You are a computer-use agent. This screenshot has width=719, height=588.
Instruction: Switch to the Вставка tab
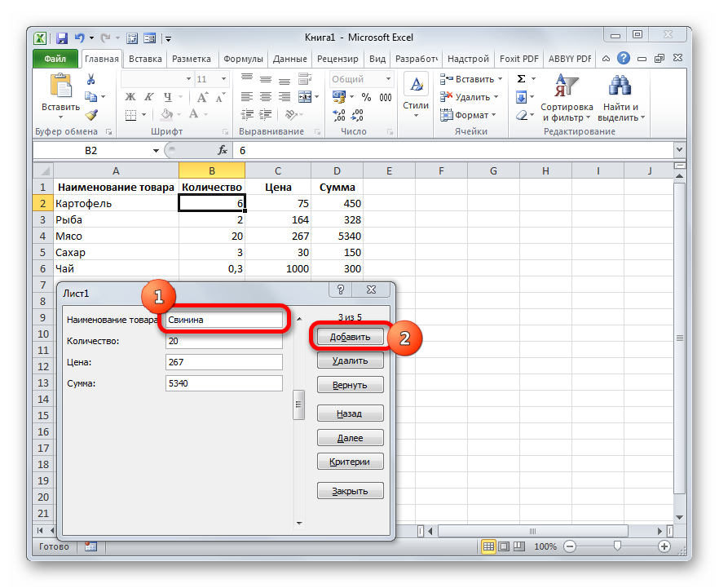pyautogui.click(x=146, y=59)
